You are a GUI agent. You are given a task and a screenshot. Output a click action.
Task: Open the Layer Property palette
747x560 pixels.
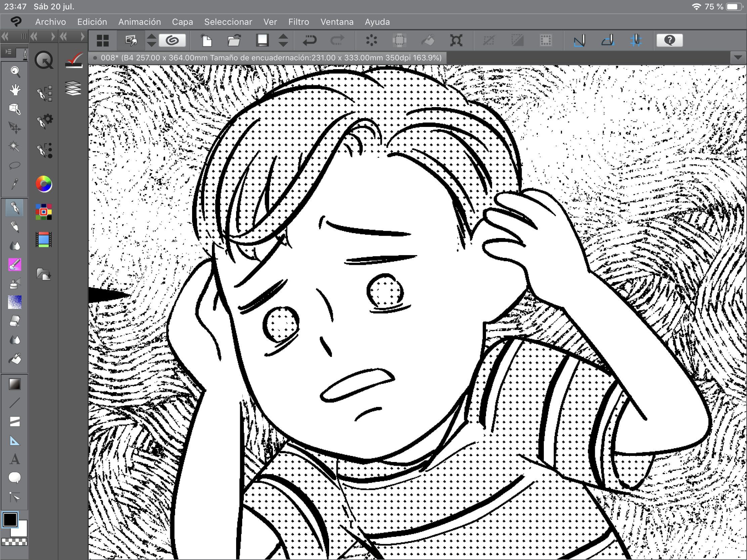pyautogui.click(x=74, y=60)
